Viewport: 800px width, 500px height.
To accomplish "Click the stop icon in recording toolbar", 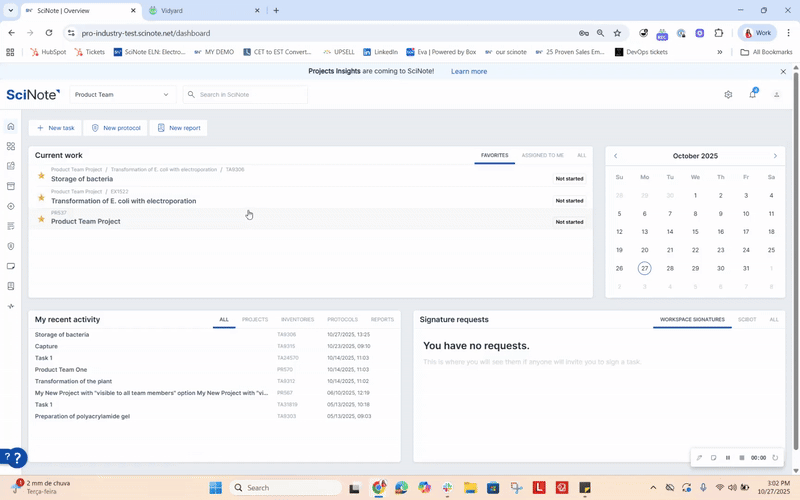I will (741, 458).
